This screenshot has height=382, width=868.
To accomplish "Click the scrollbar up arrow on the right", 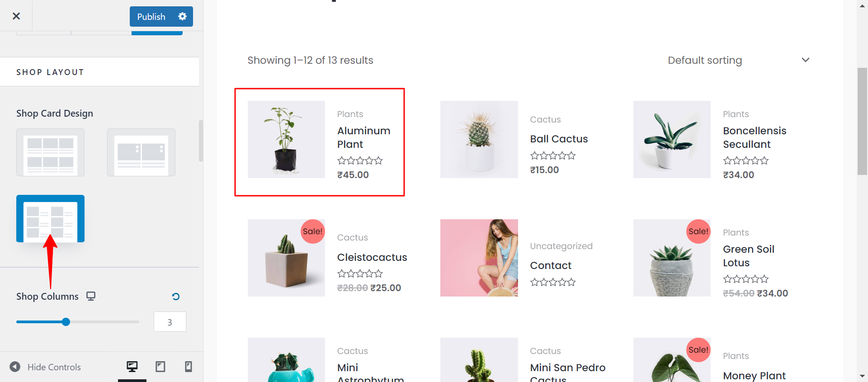I will pyautogui.click(x=863, y=6).
